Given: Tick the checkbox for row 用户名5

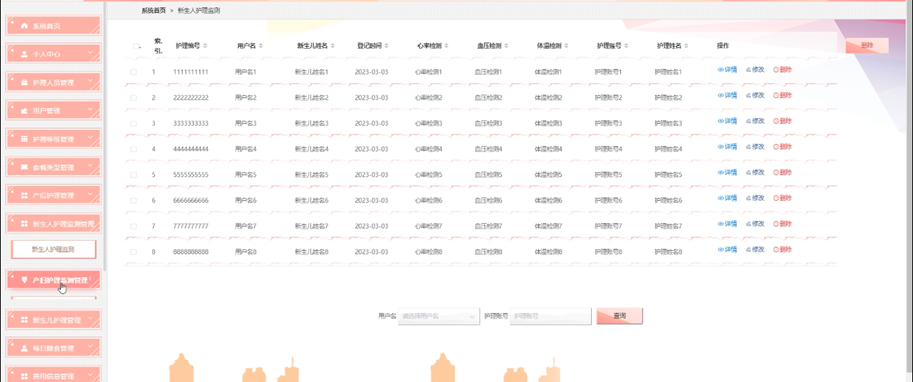Looking at the screenshot, I should click(133, 175).
